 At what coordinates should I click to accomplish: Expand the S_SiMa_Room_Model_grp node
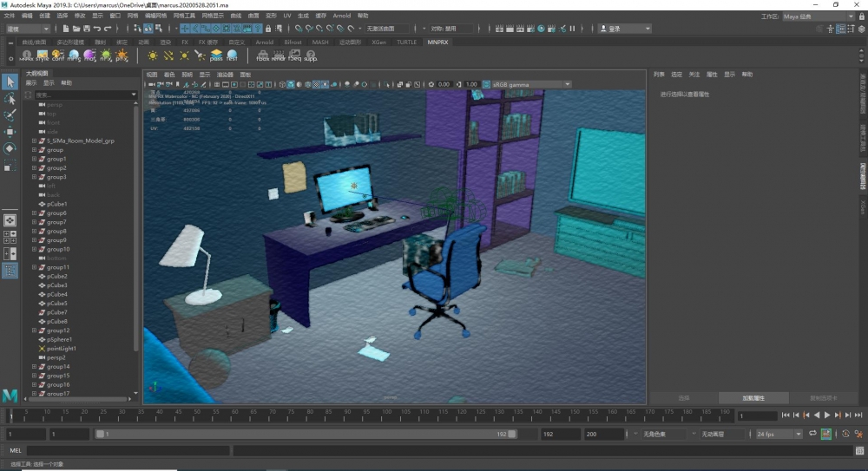pos(34,140)
